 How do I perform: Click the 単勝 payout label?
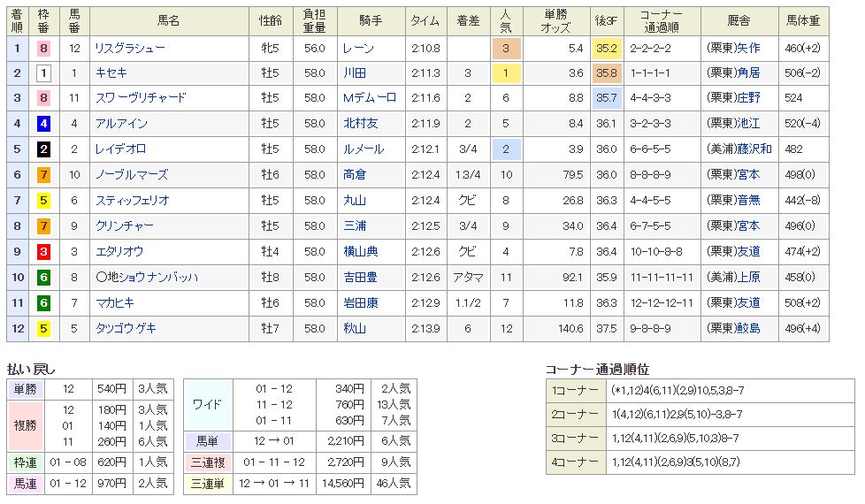(26, 389)
